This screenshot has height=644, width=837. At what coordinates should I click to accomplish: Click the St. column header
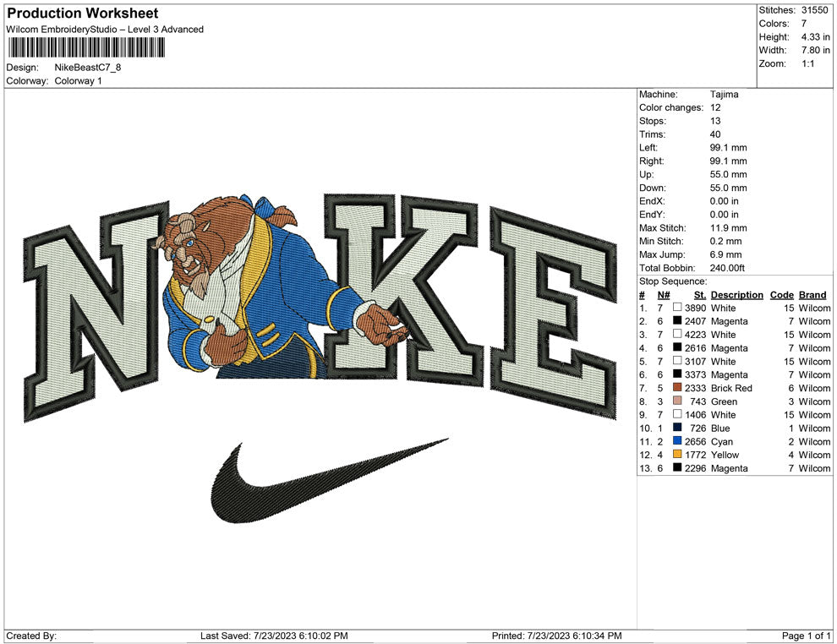pyautogui.click(x=700, y=295)
